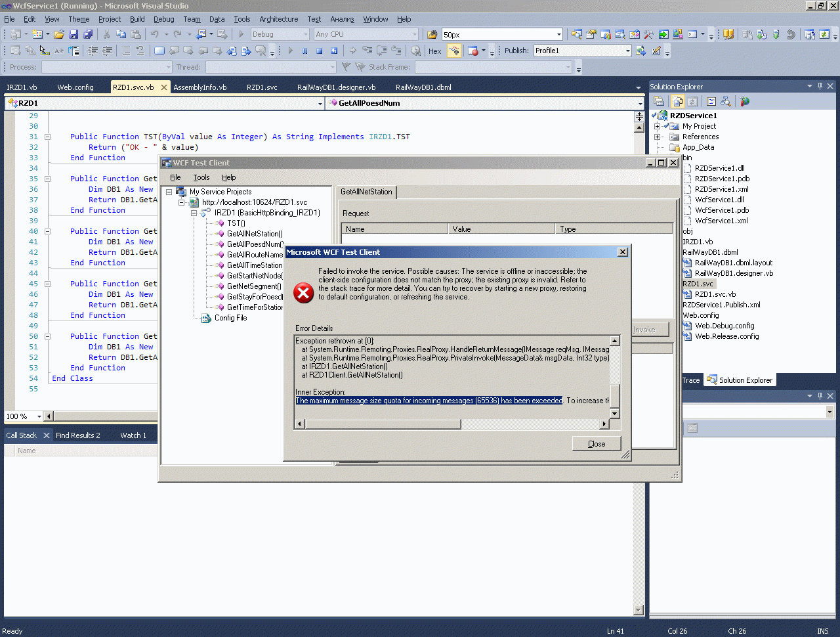This screenshot has width=840, height=637.
Task: Open the Tools menu in WCF Test Client
Action: click(x=201, y=177)
